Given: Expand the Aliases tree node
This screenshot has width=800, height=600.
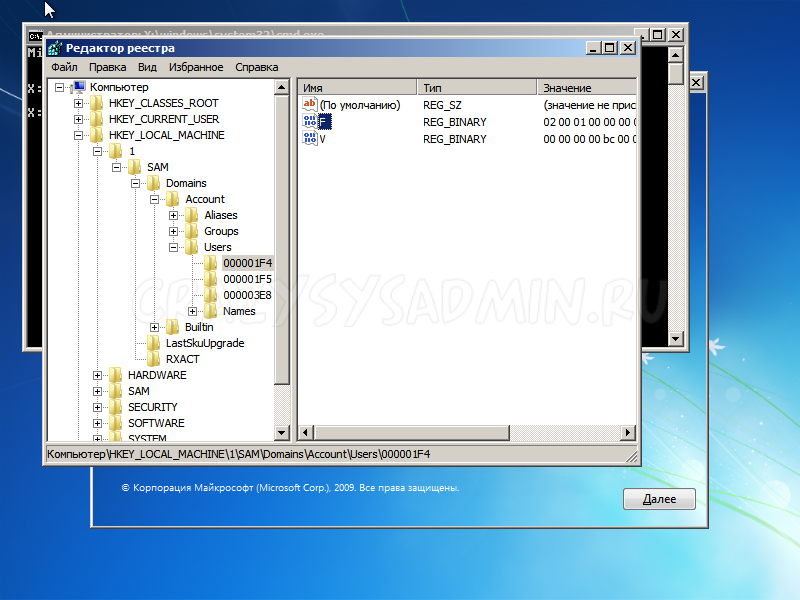Looking at the screenshot, I should 174,215.
